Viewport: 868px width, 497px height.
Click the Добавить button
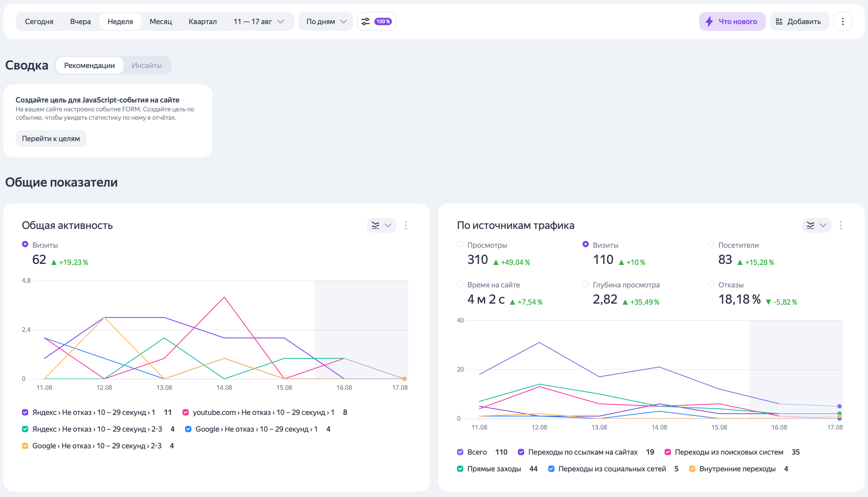[799, 21]
